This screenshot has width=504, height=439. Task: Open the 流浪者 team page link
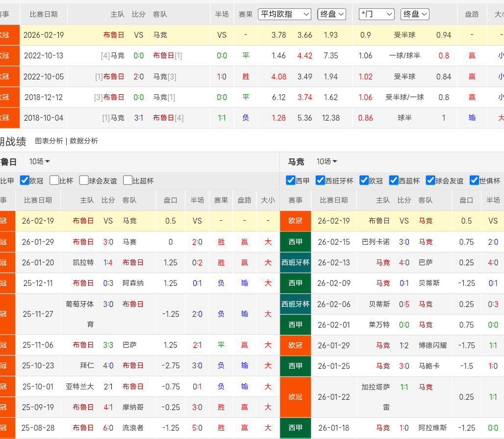tap(133, 428)
